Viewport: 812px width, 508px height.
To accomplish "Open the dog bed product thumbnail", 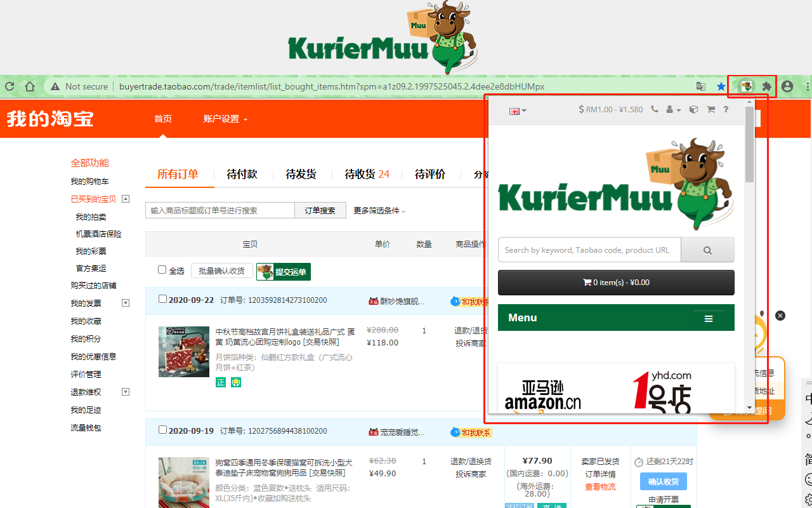I will pos(184,482).
